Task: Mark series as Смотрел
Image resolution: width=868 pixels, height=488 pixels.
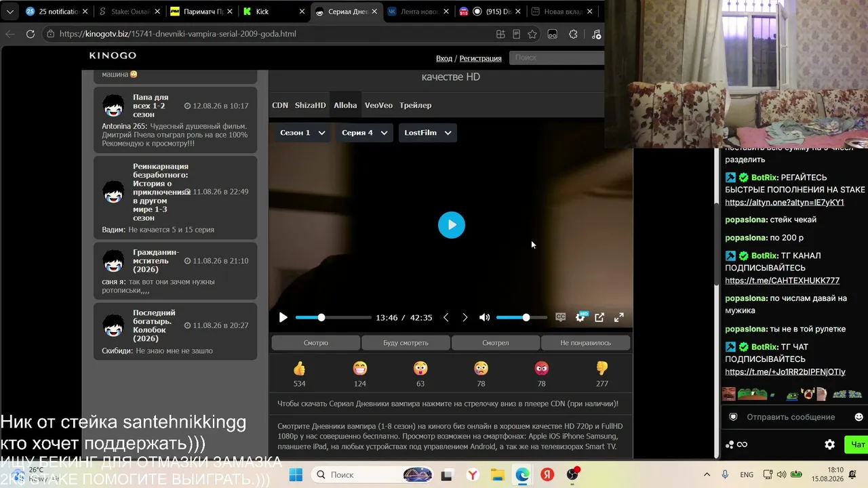Action: click(x=496, y=343)
